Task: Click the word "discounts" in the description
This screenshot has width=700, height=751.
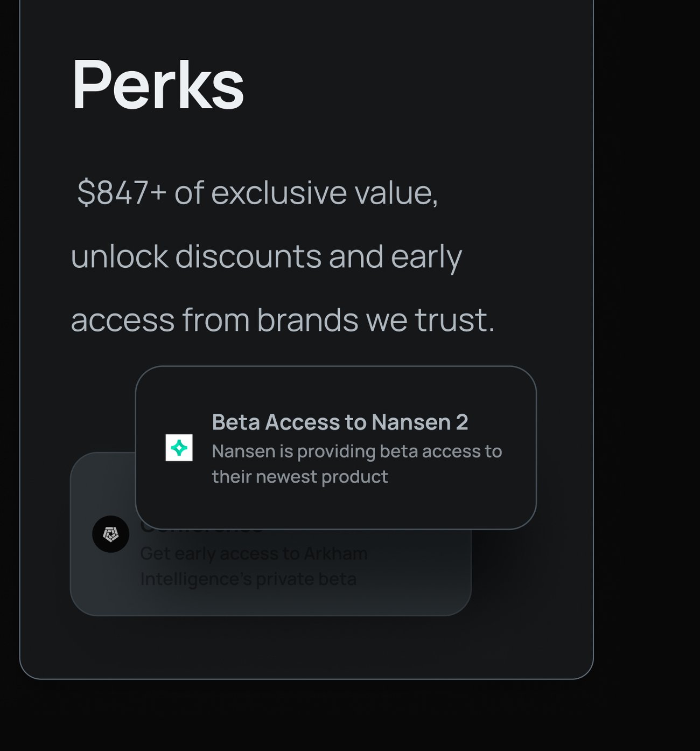Action: point(248,256)
